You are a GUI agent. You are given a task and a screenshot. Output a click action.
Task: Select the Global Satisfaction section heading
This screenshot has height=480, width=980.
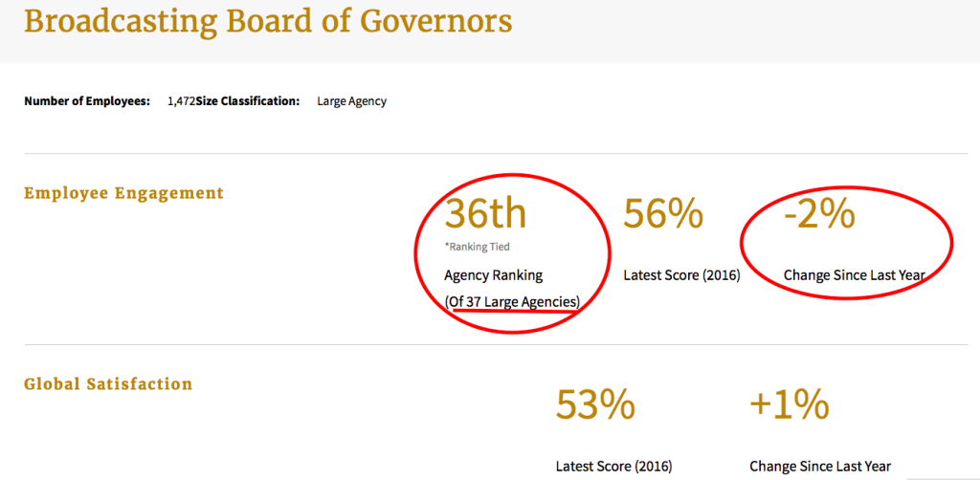coord(108,383)
